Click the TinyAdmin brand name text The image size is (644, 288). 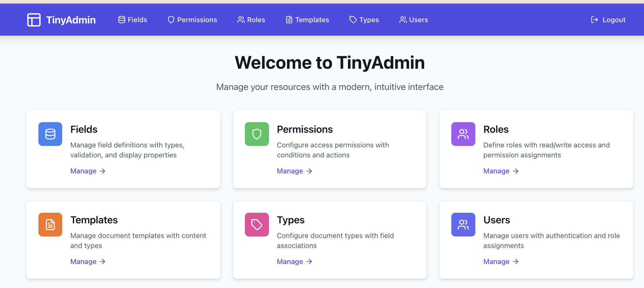71,20
